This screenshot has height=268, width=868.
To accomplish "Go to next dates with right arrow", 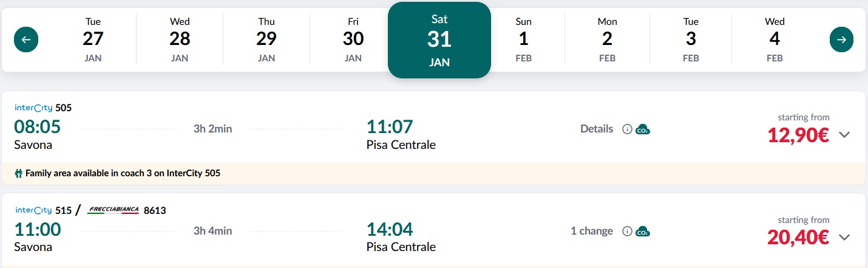I will click(841, 40).
